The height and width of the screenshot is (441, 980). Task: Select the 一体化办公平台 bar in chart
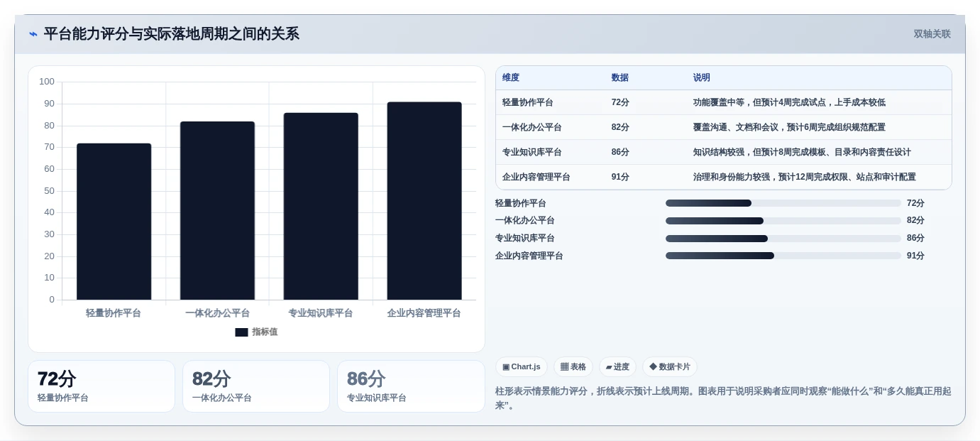click(217, 211)
